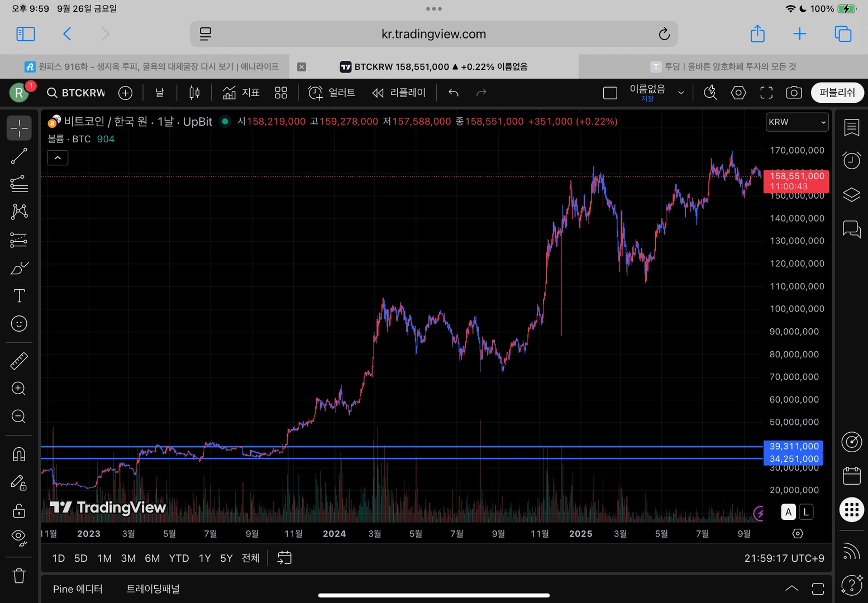
Task: Remove drawings with trash icon
Action: (x=19, y=576)
